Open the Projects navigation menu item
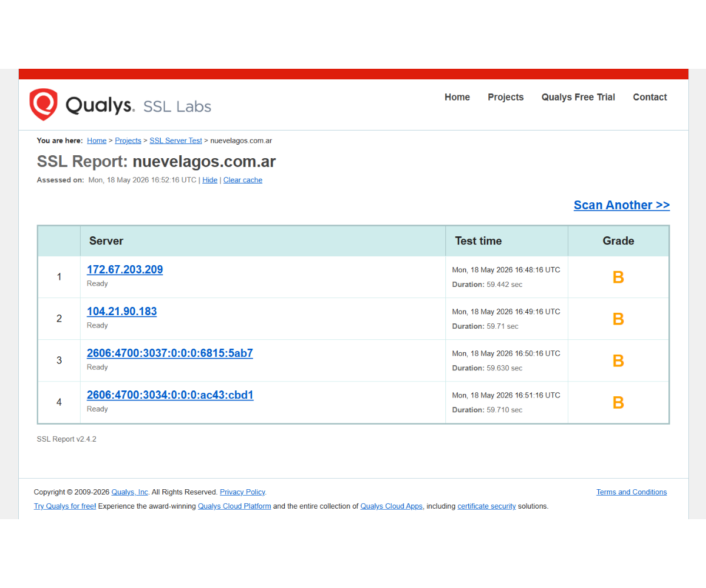 [505, 97]
